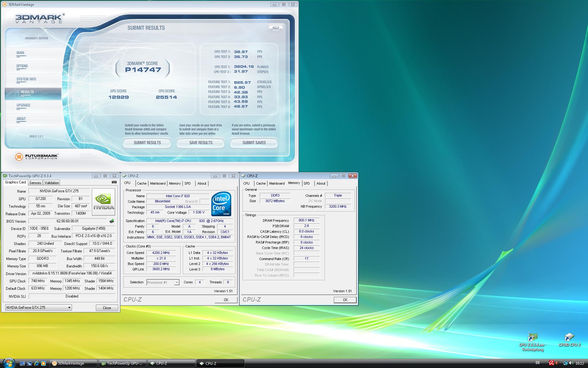Launch Windows Media Player from quick launch

[43, 363]
